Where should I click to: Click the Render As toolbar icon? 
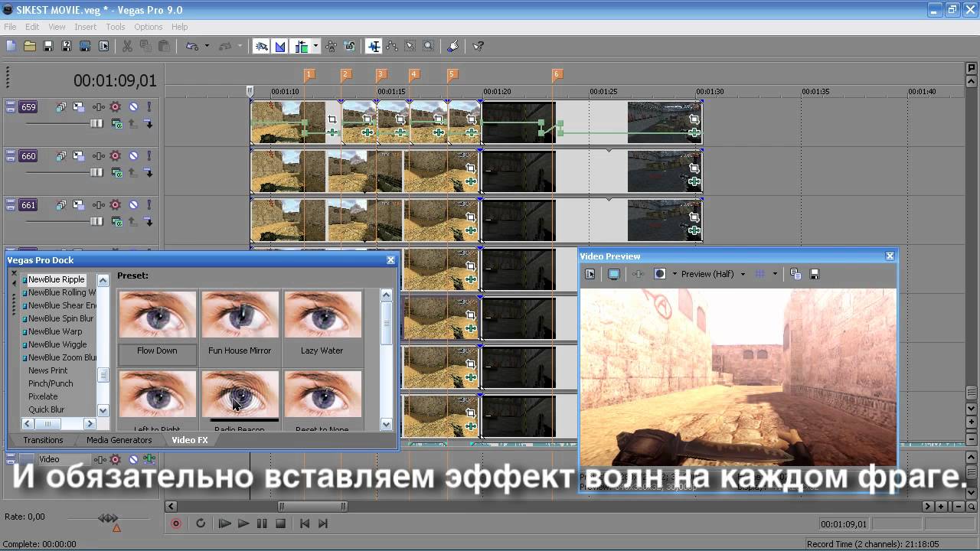pyautogui.click(x=84, y=47)
